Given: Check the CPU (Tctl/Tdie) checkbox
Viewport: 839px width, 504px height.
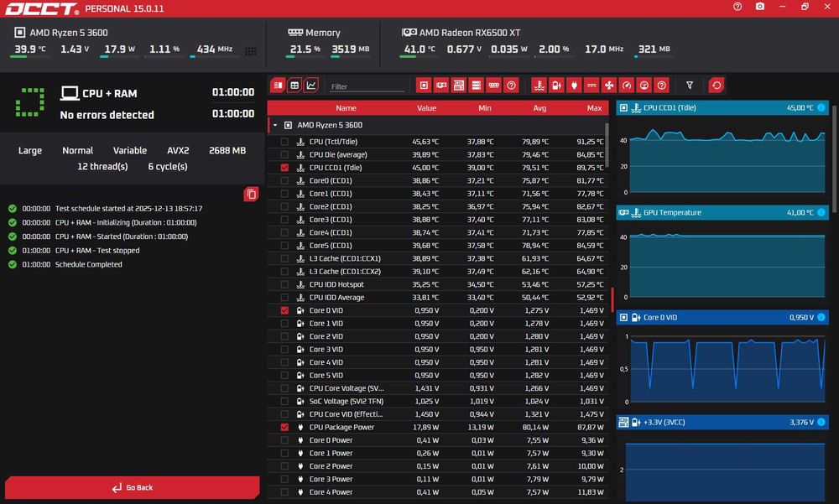Looking at the screenshot, I should [x=284, y=142].
